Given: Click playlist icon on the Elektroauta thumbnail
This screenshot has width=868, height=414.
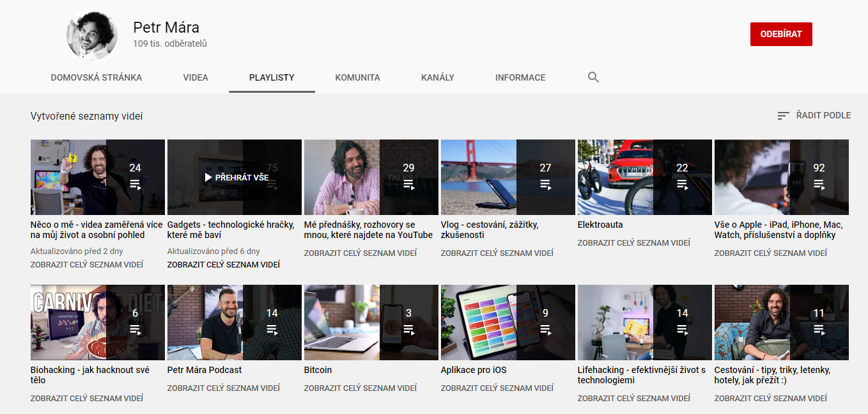Looking at the screenshot, I should click(x=682, y=184).
